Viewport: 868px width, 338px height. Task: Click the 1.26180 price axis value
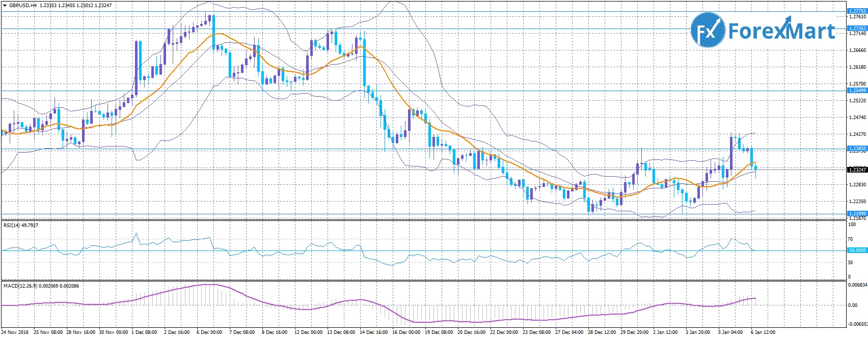[x=858, y=67]
